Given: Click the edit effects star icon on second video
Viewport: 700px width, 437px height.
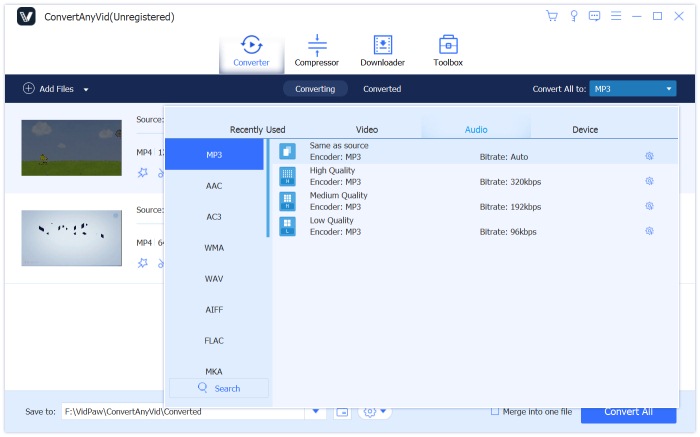Looking at the screenshot, I should point(143,263).
